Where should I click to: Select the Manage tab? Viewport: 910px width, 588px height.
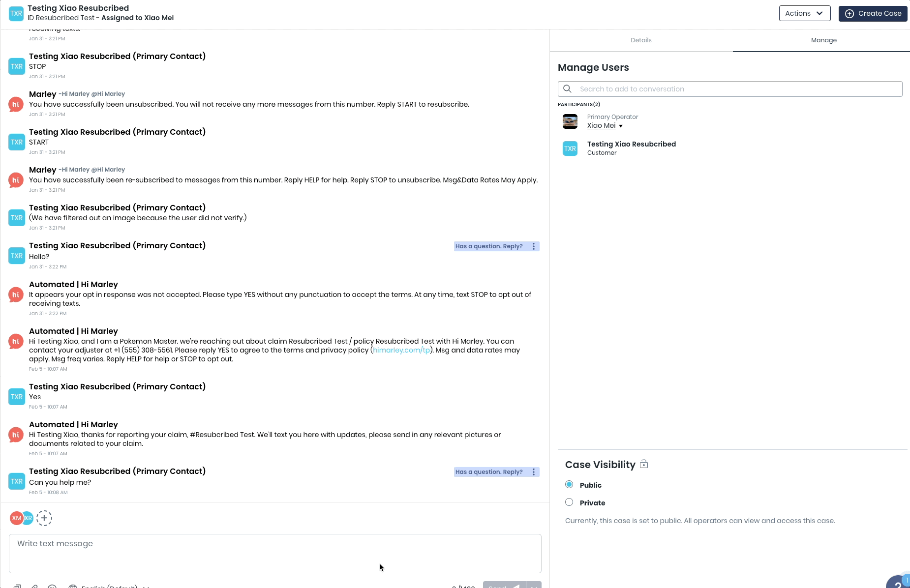point(823,40)
